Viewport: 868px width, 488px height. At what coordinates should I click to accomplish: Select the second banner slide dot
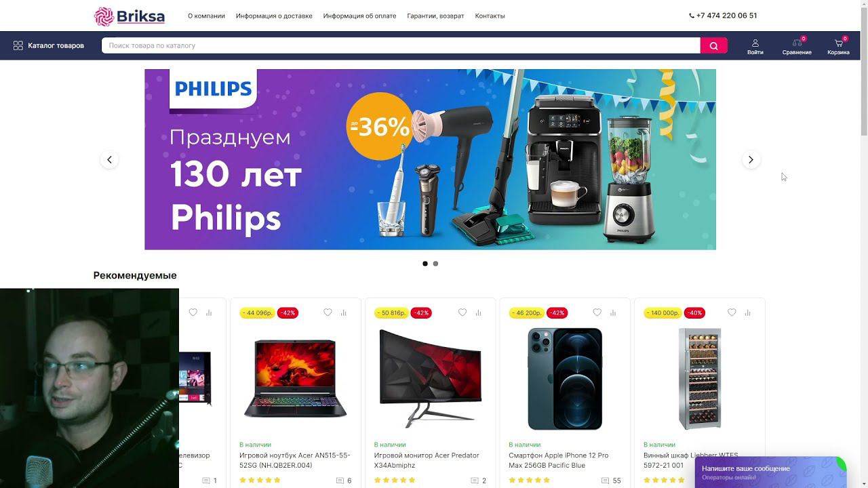pos(435,264)
